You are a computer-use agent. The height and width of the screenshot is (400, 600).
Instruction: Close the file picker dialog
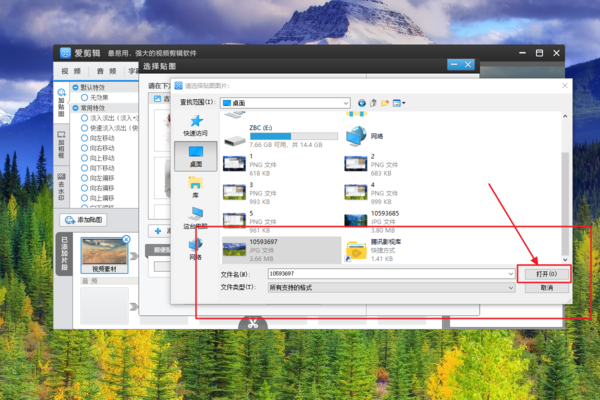pos(565,86)
